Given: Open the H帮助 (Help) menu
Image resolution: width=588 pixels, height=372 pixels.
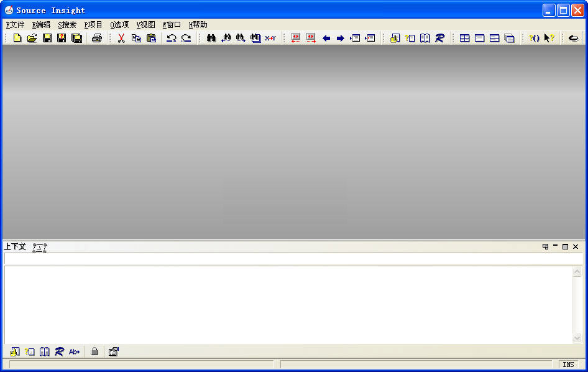Looking at the screenshot, I should tap(198, 25).
